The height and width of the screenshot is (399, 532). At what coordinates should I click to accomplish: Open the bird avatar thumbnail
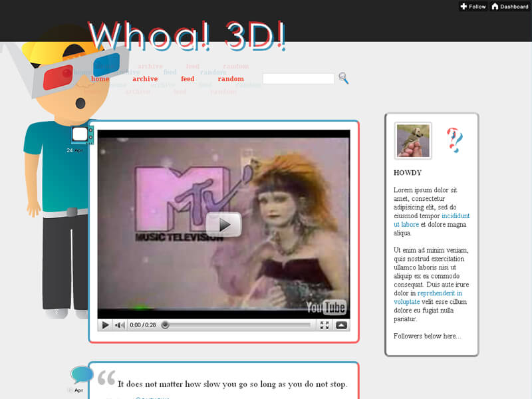pos(413,140)
